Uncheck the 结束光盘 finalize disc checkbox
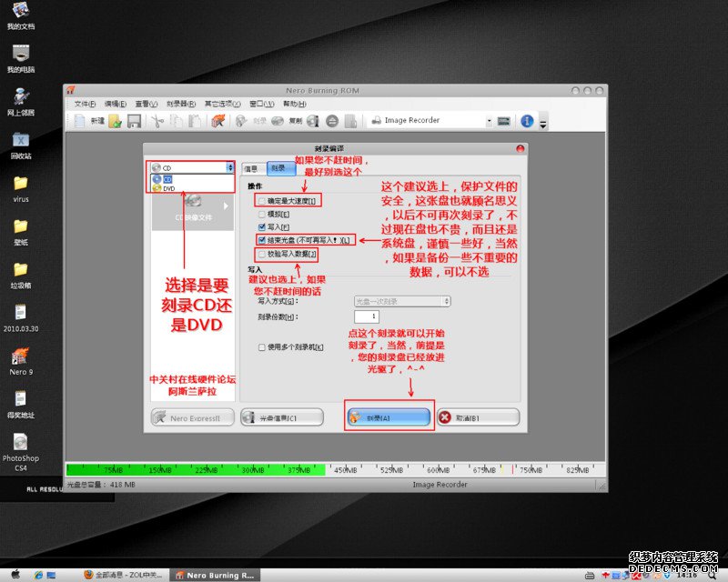Viewport: 728px width, 582px height. 262,240
